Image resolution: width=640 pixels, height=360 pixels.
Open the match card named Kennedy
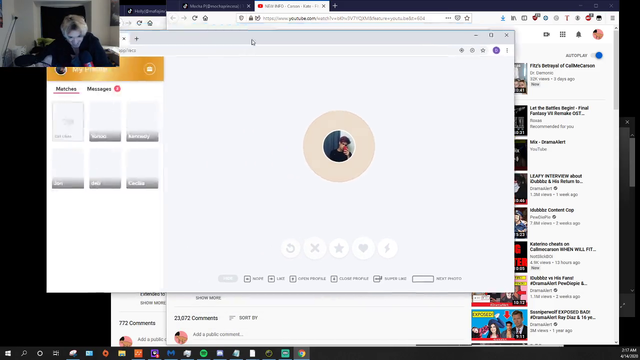pyautogui.click(x=142, y=122)
